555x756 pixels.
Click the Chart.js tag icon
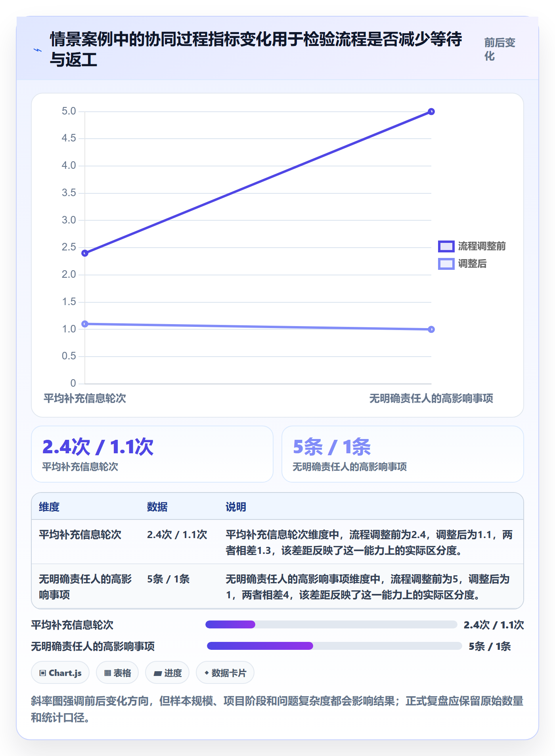point(43,673)
